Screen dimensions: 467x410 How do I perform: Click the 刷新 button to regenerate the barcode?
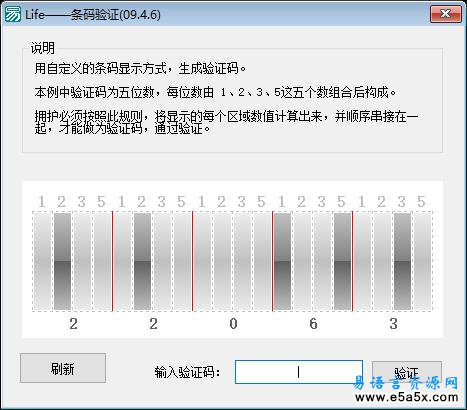pos(63,368)
